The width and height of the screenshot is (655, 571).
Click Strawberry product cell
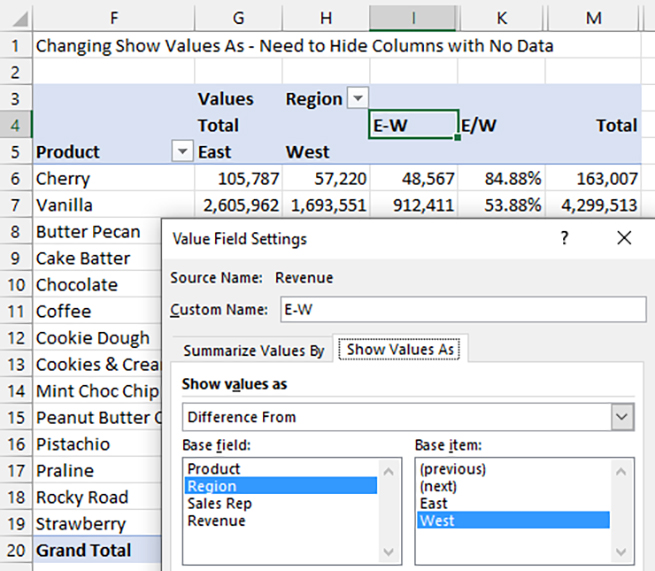pos(97,523)
